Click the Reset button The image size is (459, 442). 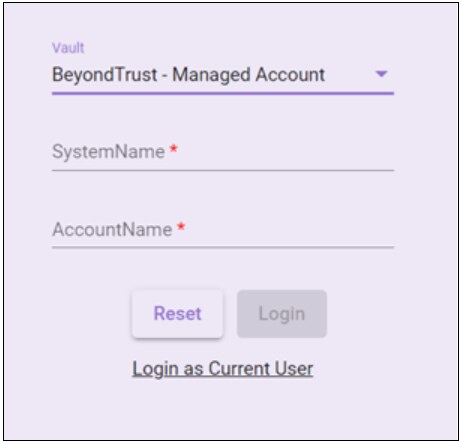[177, 314]
